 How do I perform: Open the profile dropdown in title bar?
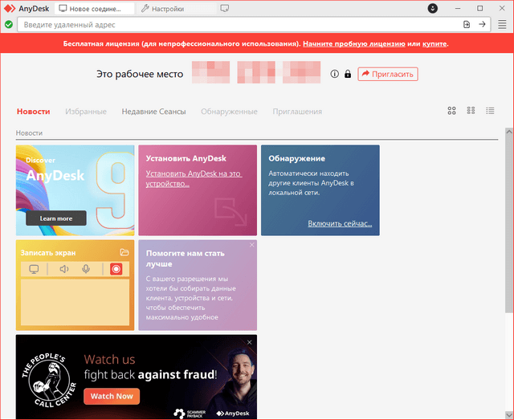(x=432, y=9)
